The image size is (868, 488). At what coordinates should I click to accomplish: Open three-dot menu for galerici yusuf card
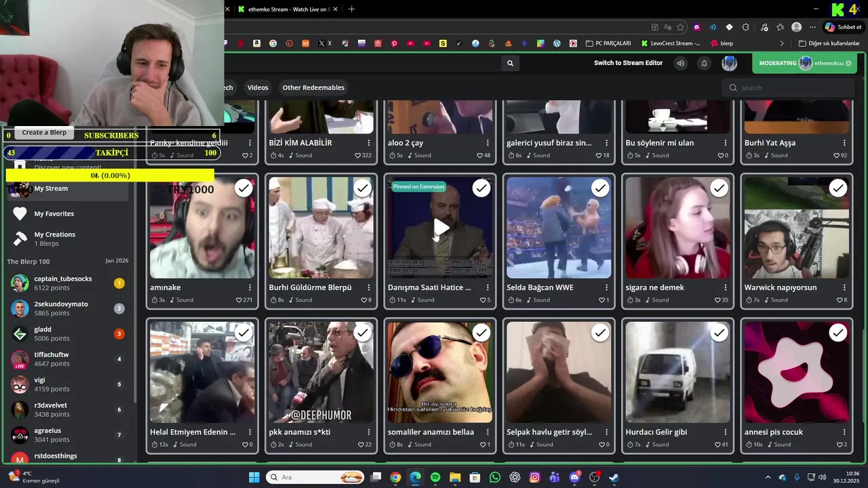pos(606,143)
